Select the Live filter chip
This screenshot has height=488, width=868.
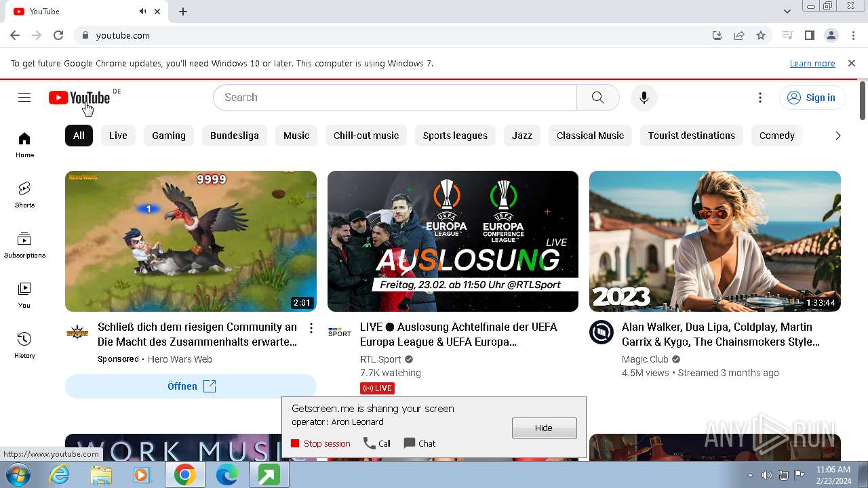pos(118,136)
